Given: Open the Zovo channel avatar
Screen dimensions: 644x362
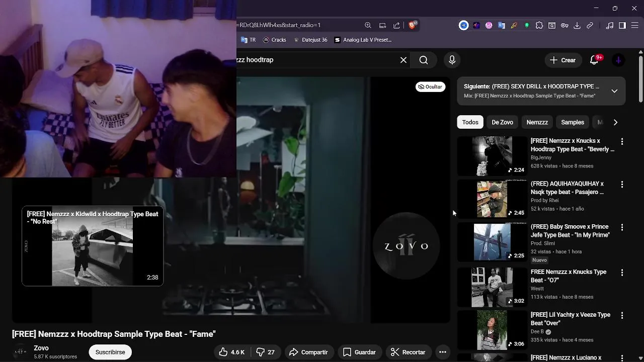Looking at the screenshot, I should tap(21, 352).
